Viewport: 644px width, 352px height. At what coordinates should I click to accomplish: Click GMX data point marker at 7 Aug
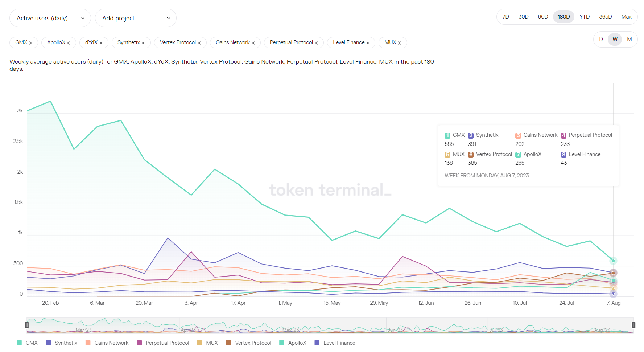coord(613,261)
